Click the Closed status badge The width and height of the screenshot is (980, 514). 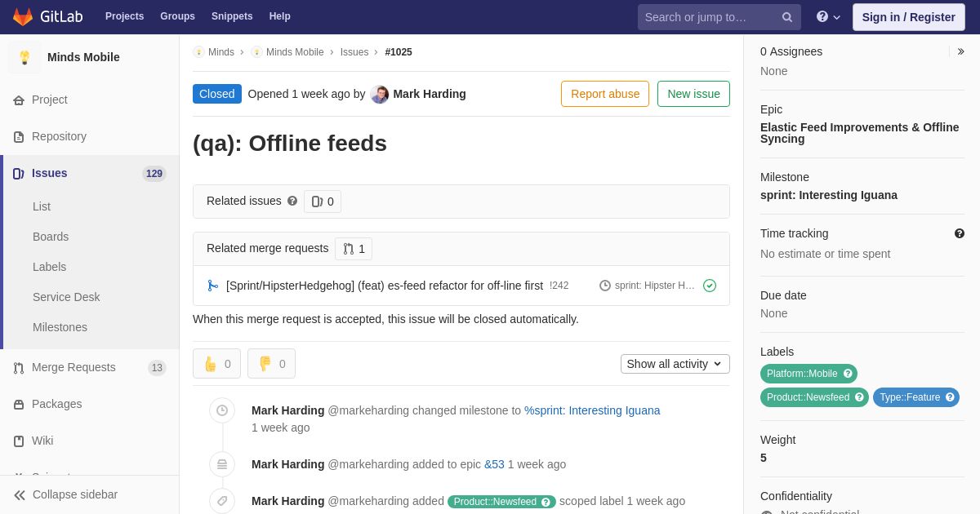[217, 94]
